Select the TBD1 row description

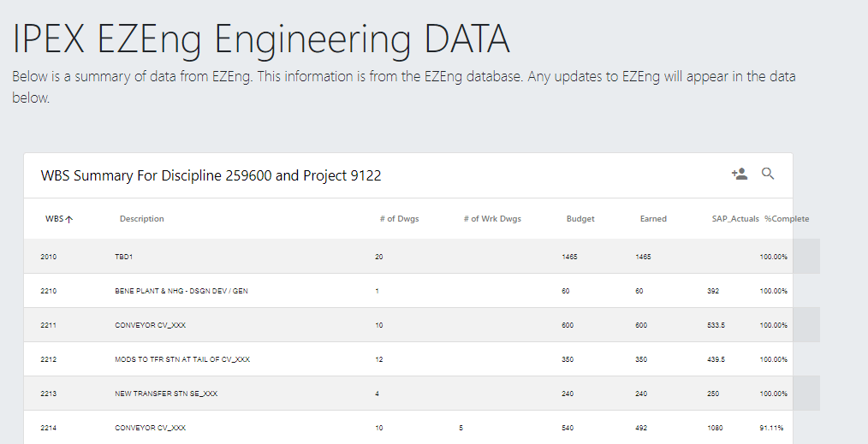pos(124,257)
